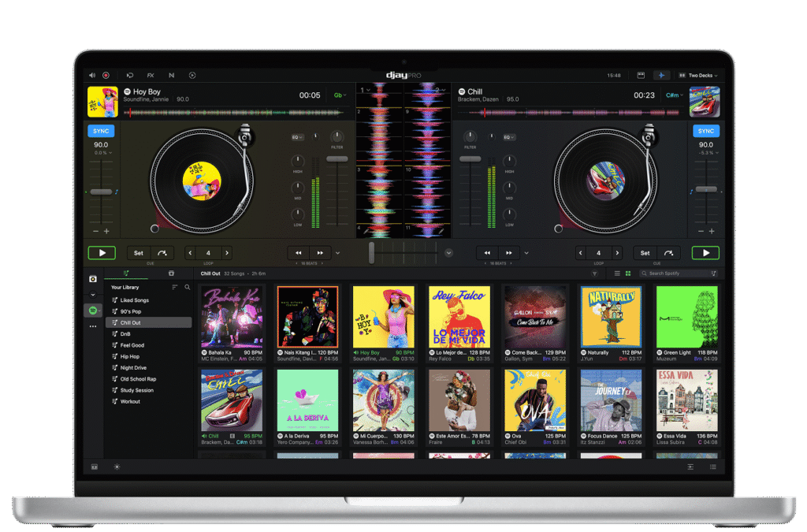Open the crossfader options round chevron

448,253
